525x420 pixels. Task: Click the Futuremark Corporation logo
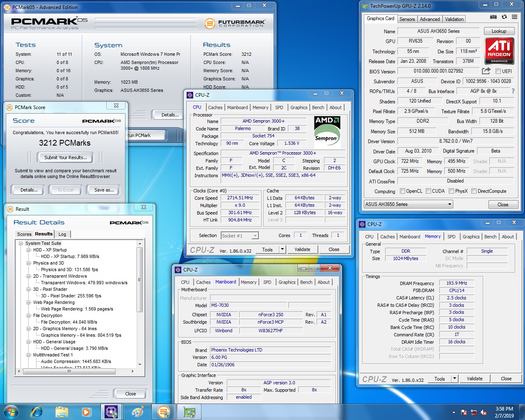(x=235, y=23)
